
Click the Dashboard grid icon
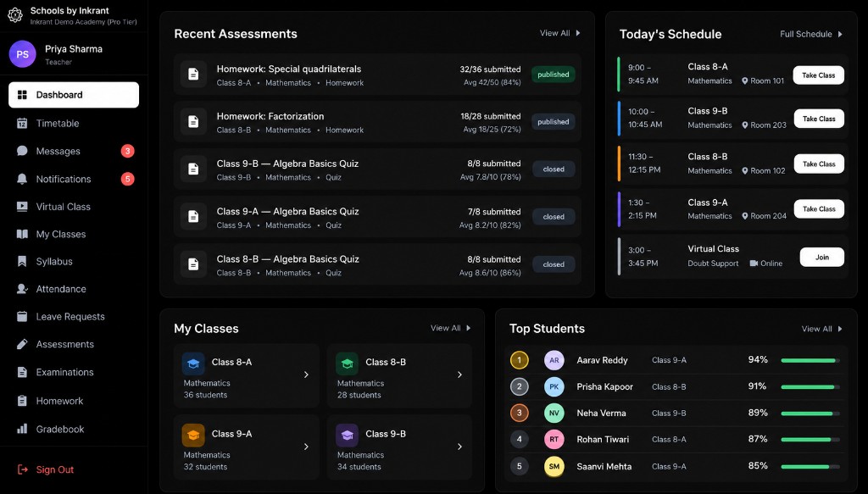[22, 95]
